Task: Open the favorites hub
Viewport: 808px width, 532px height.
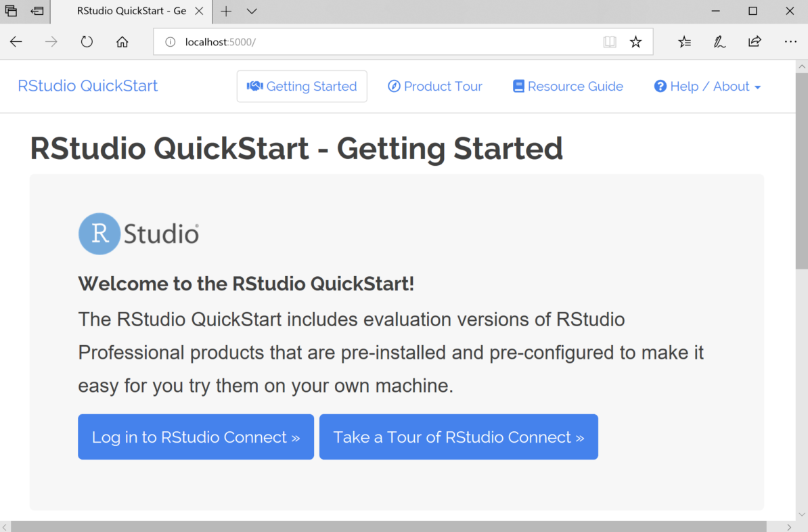Action: [684, 42]
